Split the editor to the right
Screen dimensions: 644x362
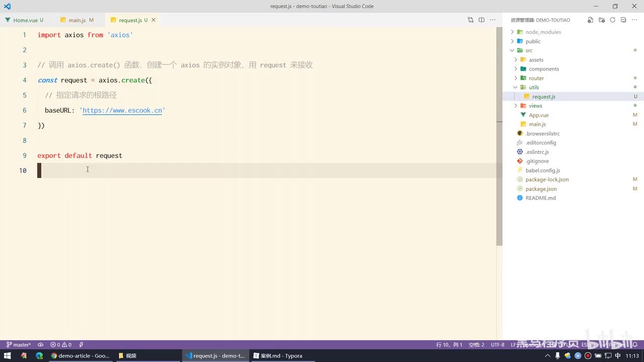click(481, 20)
